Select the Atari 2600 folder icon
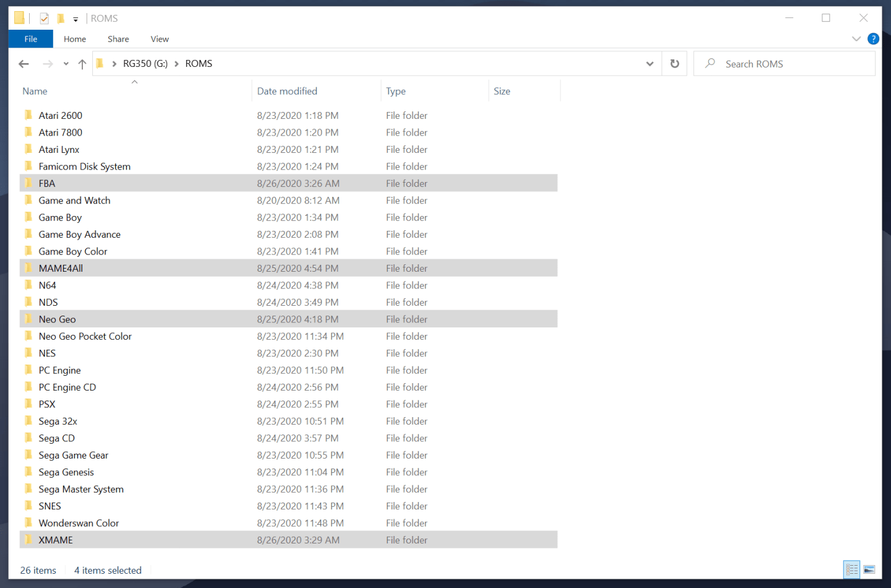This screenshot has height=588, width=891. point(28,115)
